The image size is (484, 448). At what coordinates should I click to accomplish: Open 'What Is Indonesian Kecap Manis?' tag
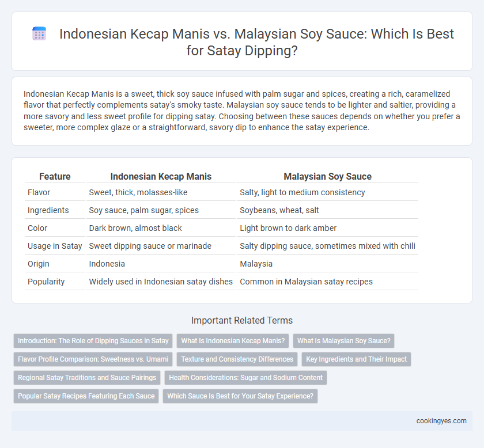[x=233, y=341]
